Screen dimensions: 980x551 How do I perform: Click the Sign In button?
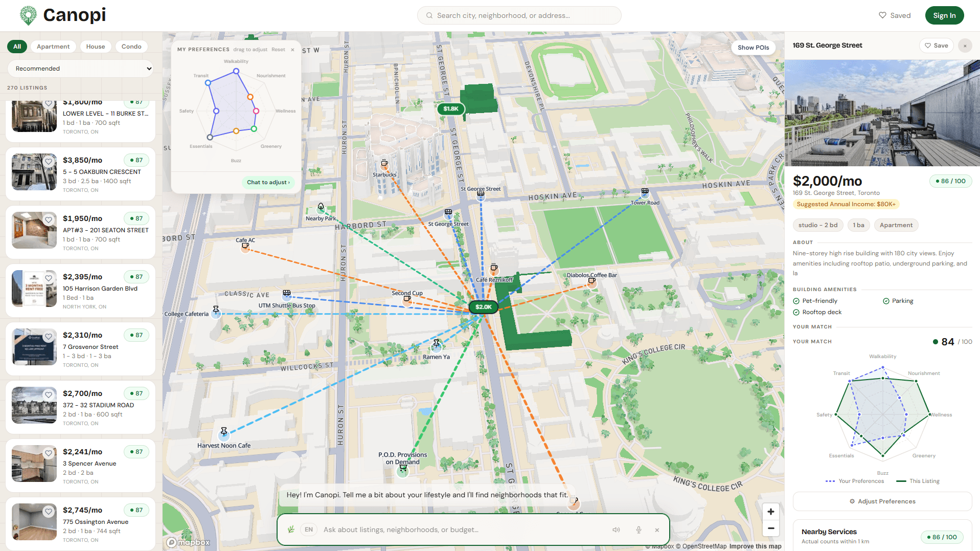pos(944,15)
